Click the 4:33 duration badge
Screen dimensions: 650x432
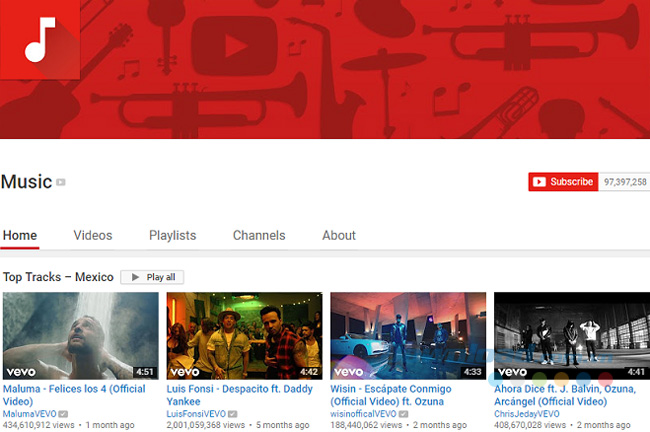coord(473,372)
